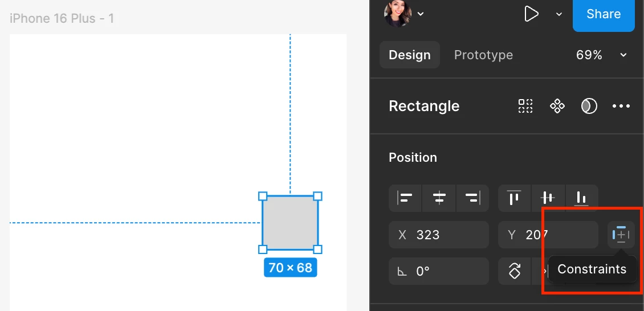644x311 pixels.
Task: Start the prototype with the Play icon
Action: 531,14
